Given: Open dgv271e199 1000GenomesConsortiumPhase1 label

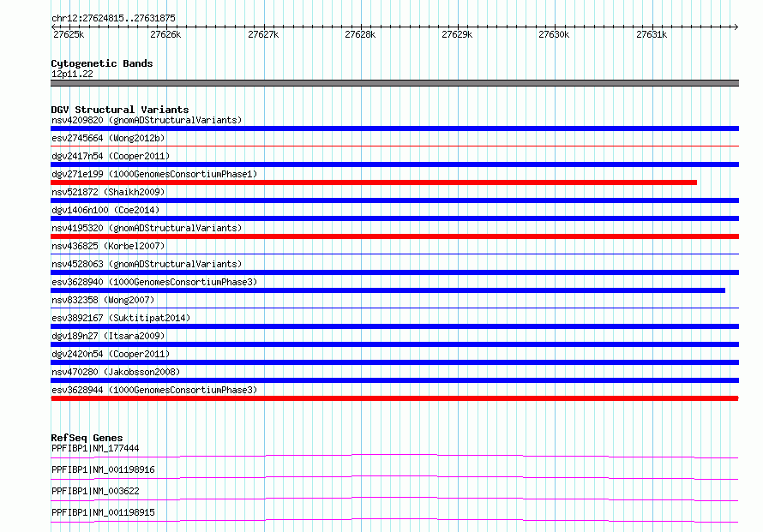Looking at the screenshot, I should point(154,174).
